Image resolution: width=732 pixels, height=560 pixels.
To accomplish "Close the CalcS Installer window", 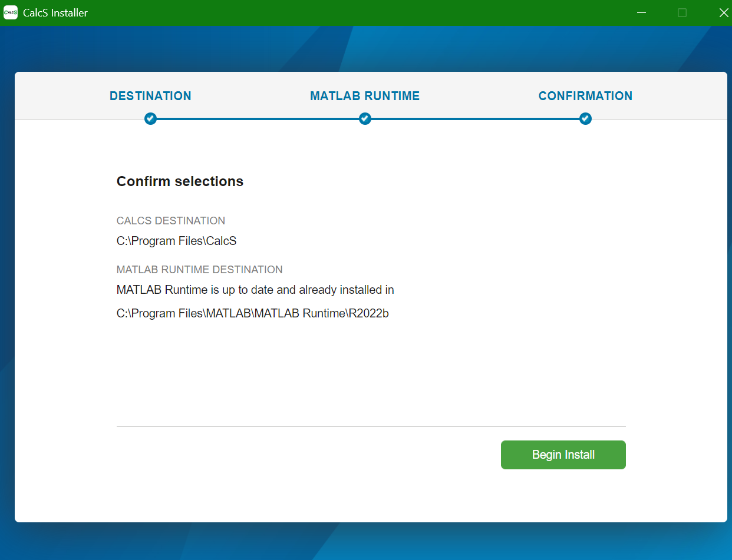I will 724,12.
